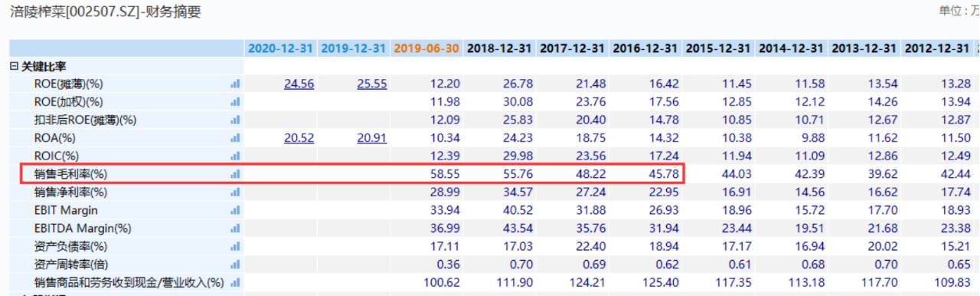Open the forecast ROE value 24.56
The image size is (980, 296).
coord(299,84)
